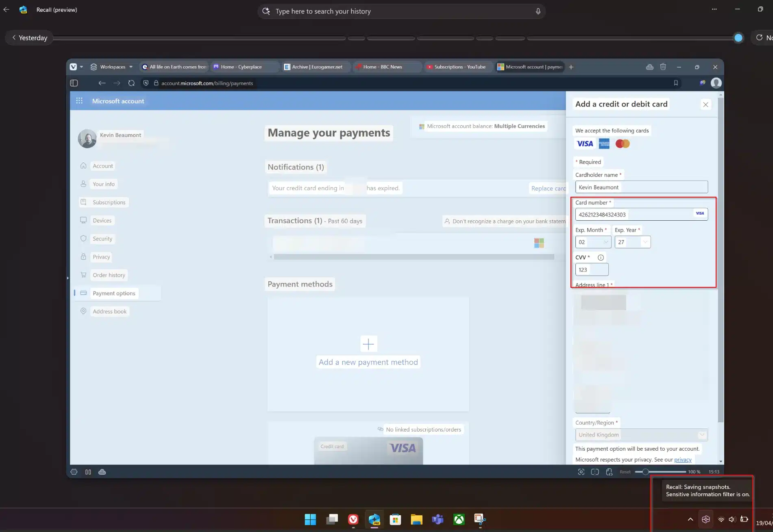Open a new browser tab
This screenshot has width=773, height=532.
[x=571, y=67]
